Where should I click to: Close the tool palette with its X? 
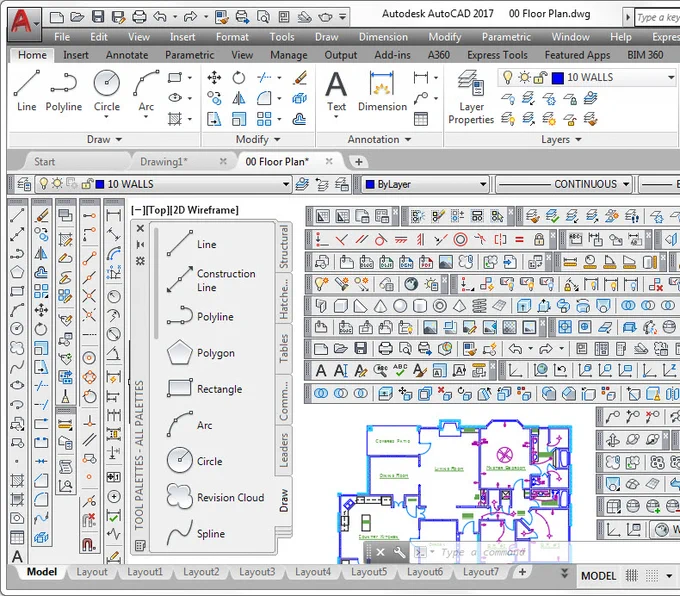[140, 228]
